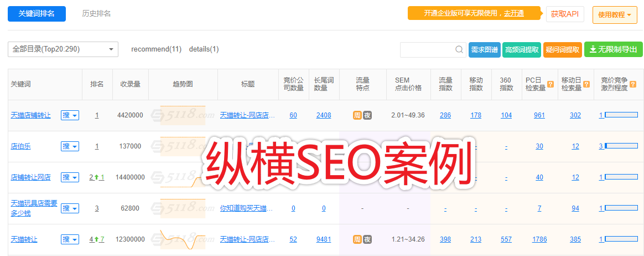The height and width of the screenshot is (256, 644).
Task: Open trend chart for 天猫转让
Action: coord(183,239)
